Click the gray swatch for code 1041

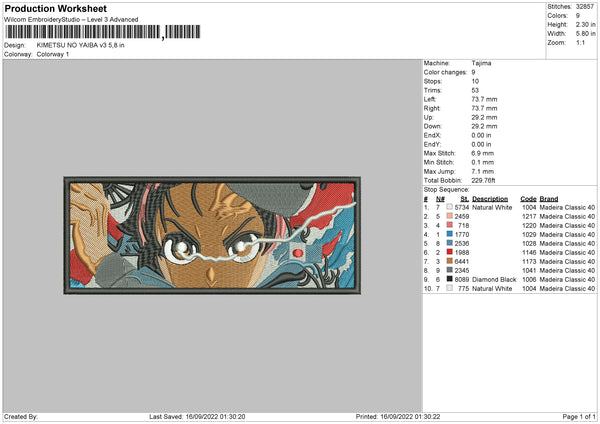449,270
